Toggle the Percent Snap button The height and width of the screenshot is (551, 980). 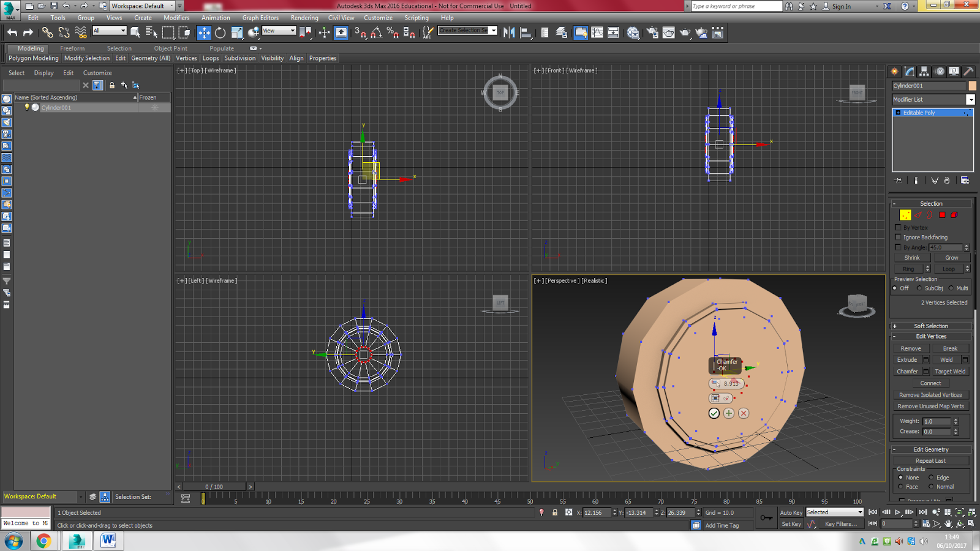[393, 32]
